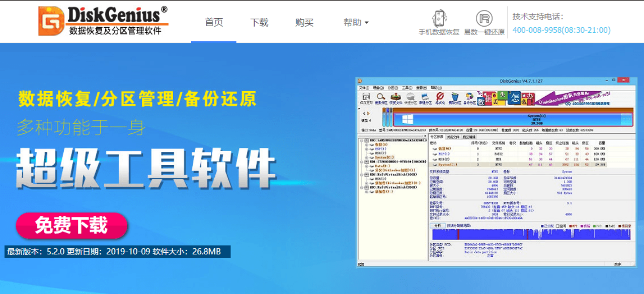Click the previous disk arrow in the screenshot
Screen dimensions: 644x294
(x=364, y=114)
